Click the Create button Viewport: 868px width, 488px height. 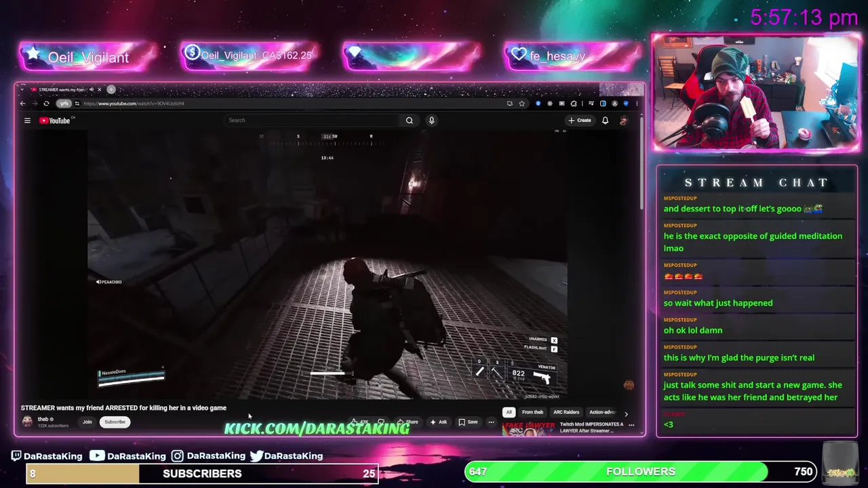pos(580,120)
